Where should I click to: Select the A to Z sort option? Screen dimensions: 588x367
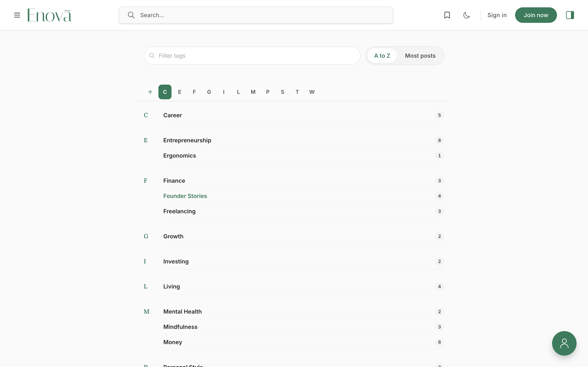tap(382, 56)
